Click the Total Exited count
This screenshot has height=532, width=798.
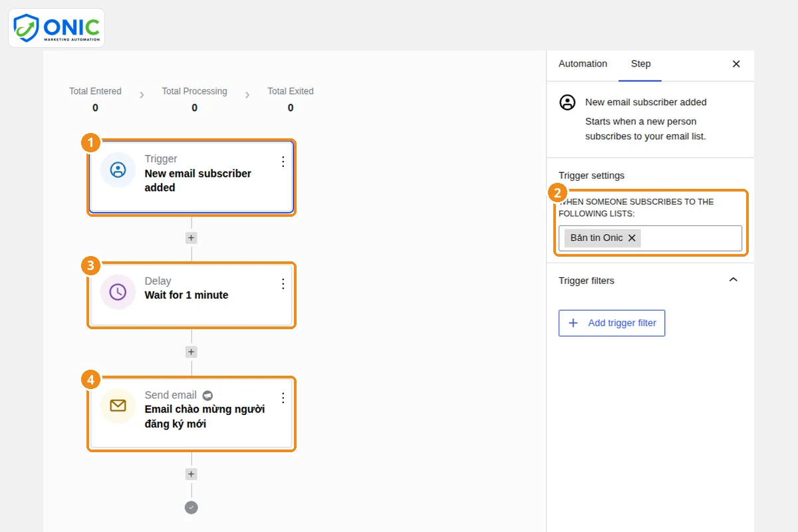(291, 108)
